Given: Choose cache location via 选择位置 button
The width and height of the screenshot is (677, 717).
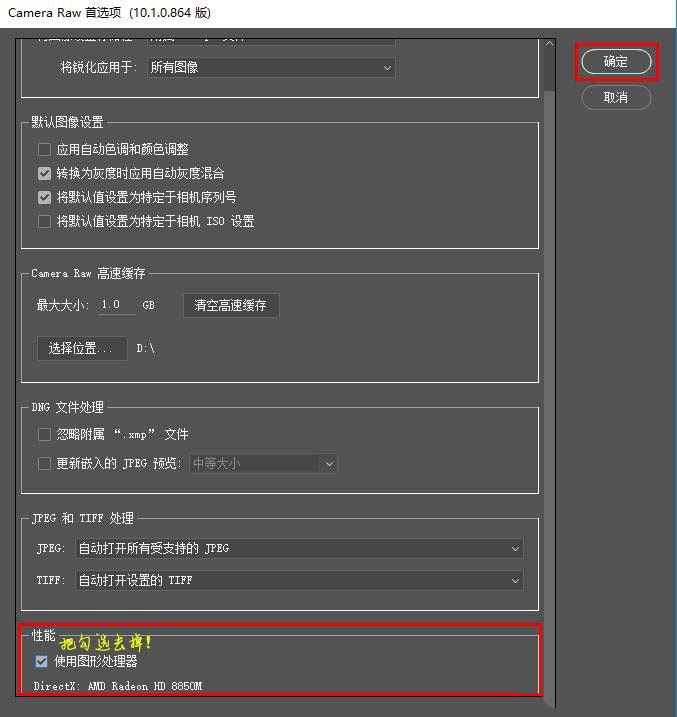Looking at the screenshot, I should [x=82, y=349].
